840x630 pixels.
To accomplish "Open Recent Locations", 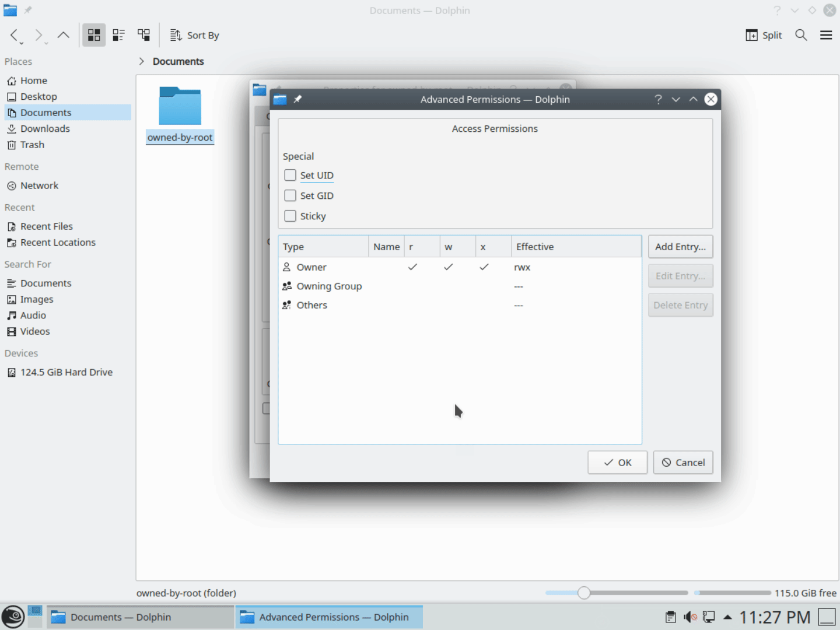I will (x=68, y=242).
